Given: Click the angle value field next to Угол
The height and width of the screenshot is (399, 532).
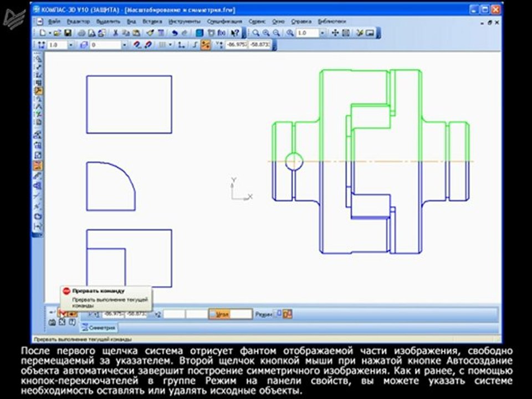Looking at the screenshot, I should (241, 314).
